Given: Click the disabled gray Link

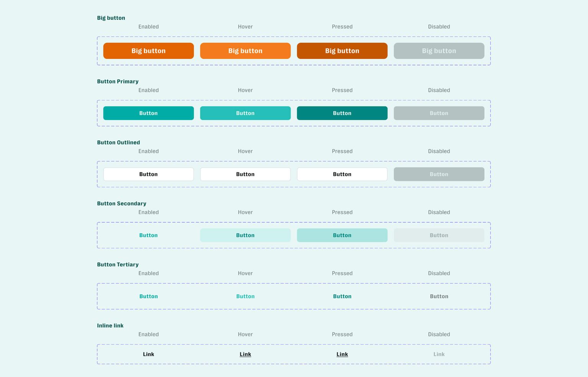Looking at the screenshot, I should tap(439, 354).
